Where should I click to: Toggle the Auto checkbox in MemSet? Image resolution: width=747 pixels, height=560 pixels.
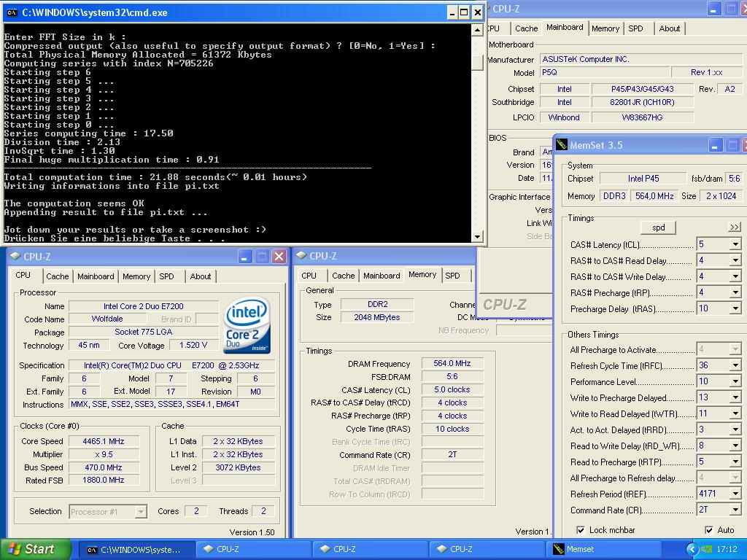709,530
